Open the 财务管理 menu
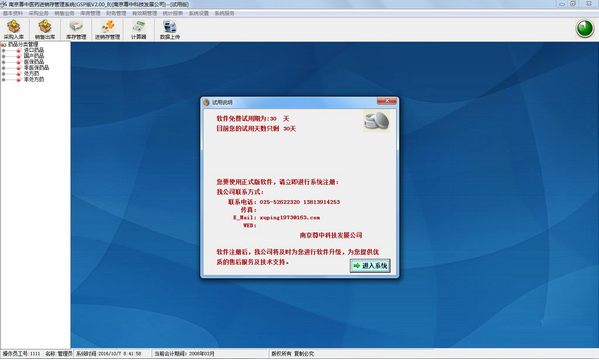The image size is (599, 360). [116, 13]
